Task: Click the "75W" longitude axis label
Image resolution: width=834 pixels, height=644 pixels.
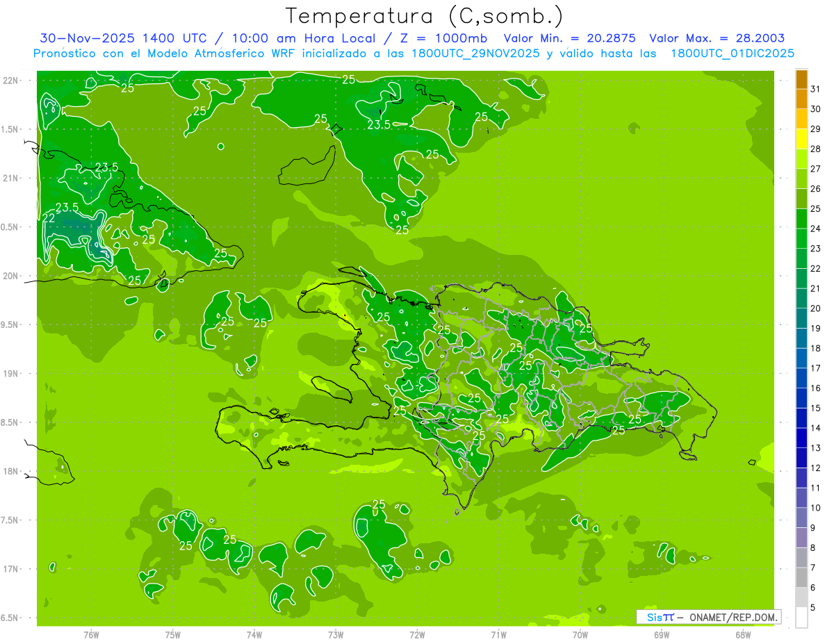Action: (172, 635)
